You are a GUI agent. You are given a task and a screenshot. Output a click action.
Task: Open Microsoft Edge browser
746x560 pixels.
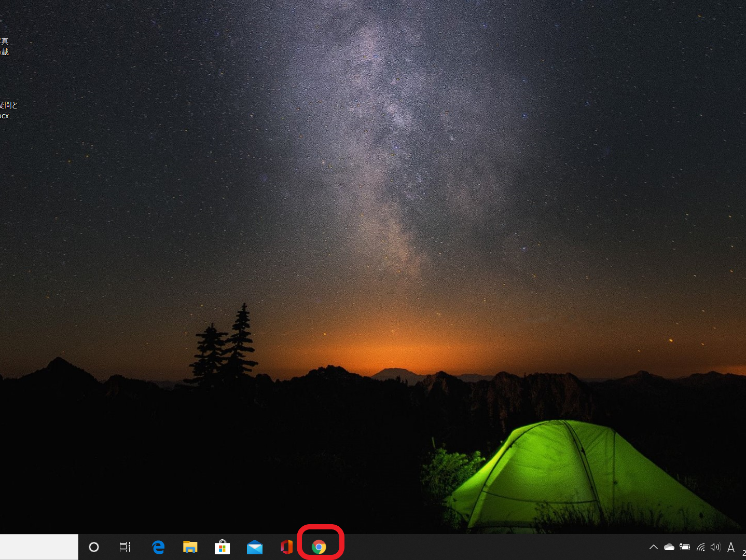(158, 547)
